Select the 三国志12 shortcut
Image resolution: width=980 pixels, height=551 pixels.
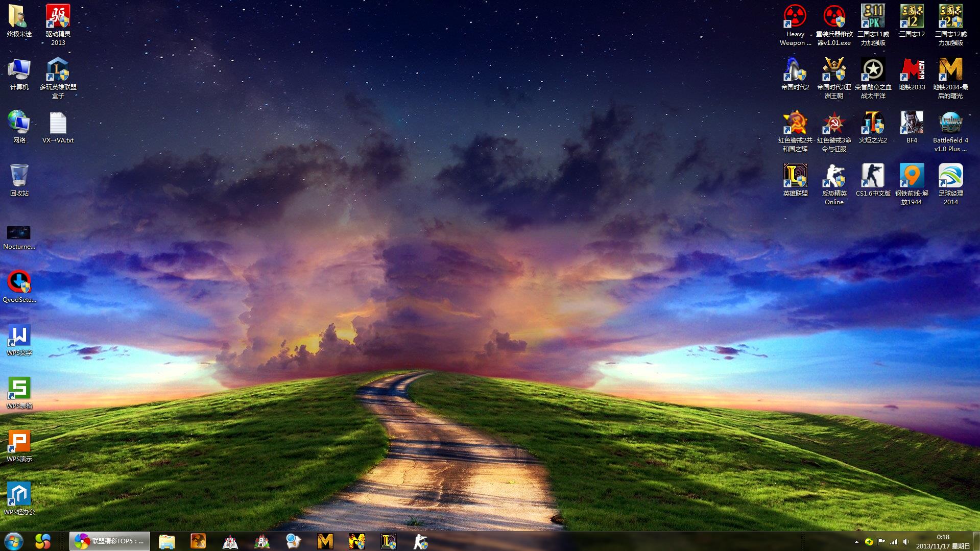point(912,21)
